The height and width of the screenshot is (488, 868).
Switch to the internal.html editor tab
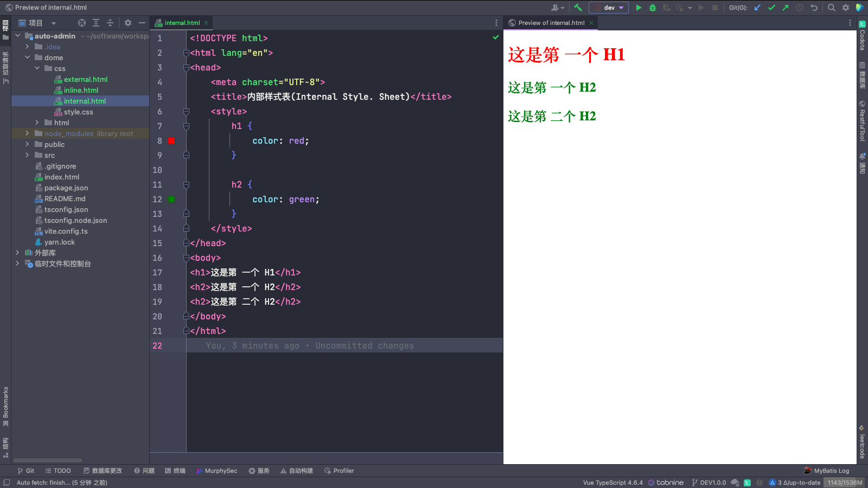182,23
